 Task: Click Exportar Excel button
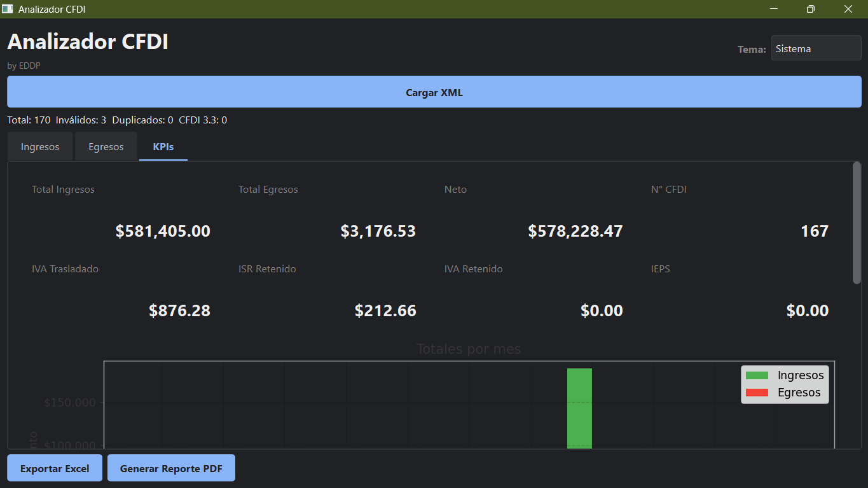[55, 468]
